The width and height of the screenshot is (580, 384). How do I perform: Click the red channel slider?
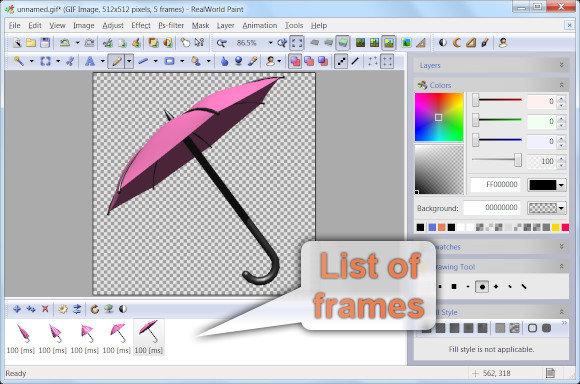(497, 100)
